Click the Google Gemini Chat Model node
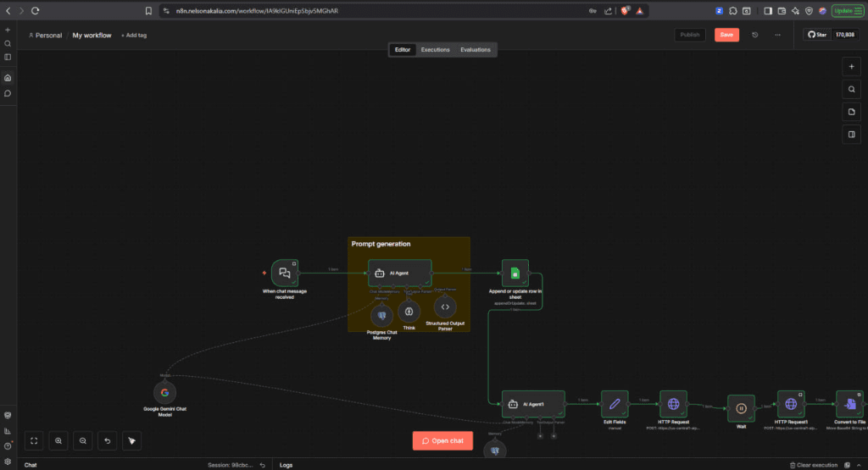The image size is (868, 470). (x=164, y=392)
